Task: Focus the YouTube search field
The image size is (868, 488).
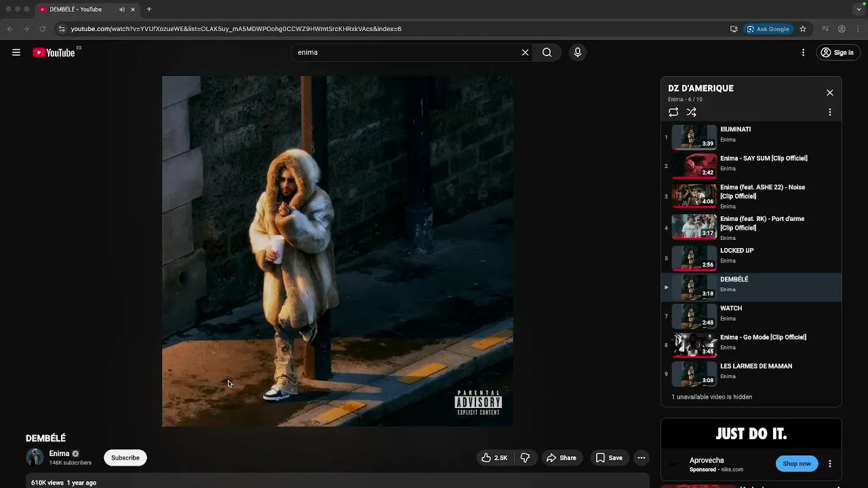Action: click(x=406, y=52)
